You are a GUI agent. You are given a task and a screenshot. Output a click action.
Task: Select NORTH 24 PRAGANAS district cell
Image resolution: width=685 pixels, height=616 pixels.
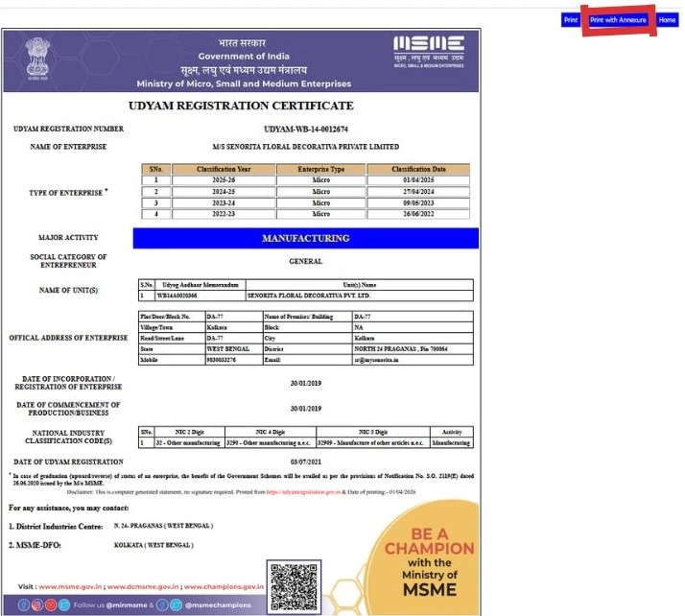[413, 349]
